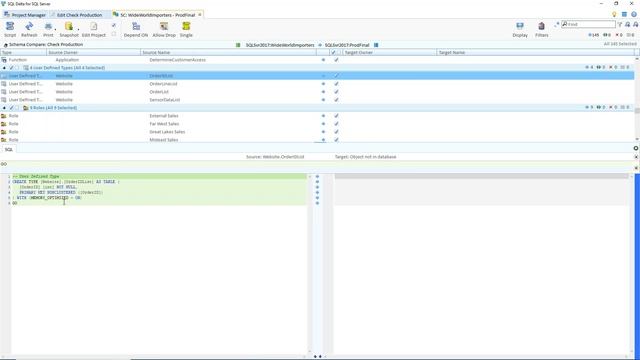Screen dimensions: 640x360
Task: Sort by Target Name column header
Action: point(536,53)
